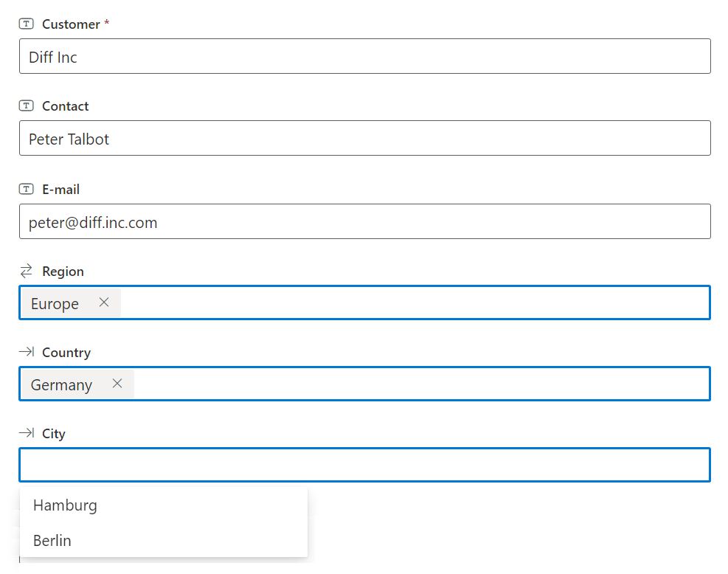The height and width of the screenshot is (574, 728).
Task: Click into the Customer field containing Diff Inc
Action: point(365,56)
